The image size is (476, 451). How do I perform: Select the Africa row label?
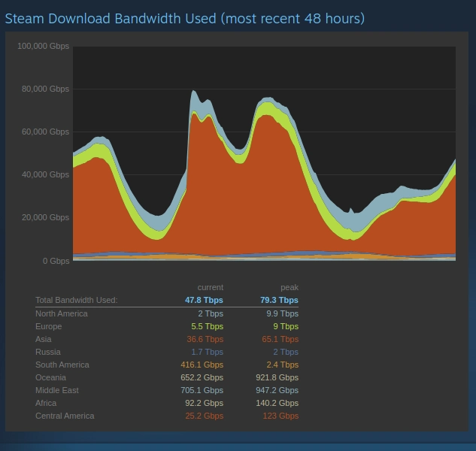coord(46,403)
